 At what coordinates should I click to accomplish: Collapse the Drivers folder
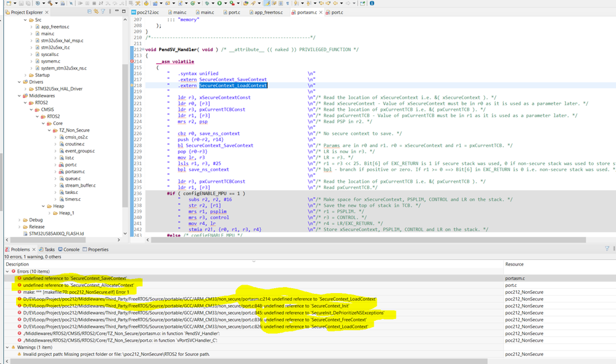coord(19,82)
